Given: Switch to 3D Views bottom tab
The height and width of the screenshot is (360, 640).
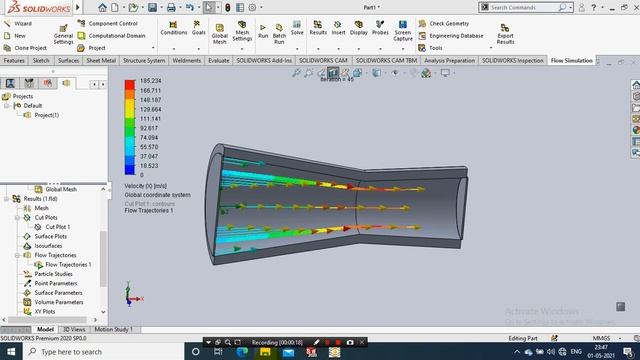Looking at the screenshot, I should pos(74,329).
